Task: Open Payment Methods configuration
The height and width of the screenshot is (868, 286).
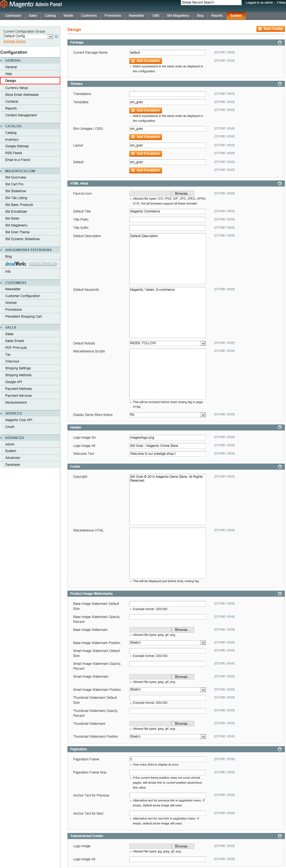Action: pos(18,389)
